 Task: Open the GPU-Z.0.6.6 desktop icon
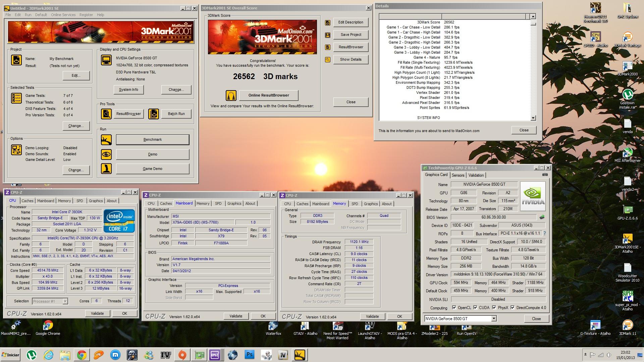[628, 212]
